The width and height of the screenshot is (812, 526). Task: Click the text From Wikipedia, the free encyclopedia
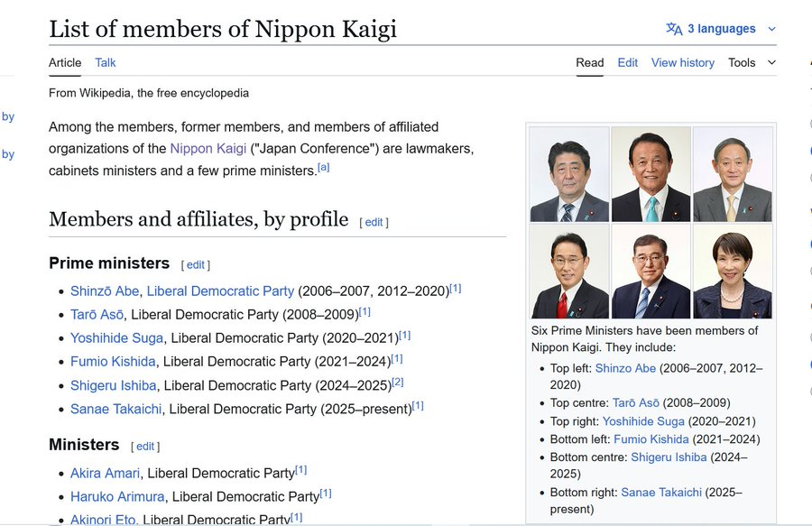coord(149,93)
